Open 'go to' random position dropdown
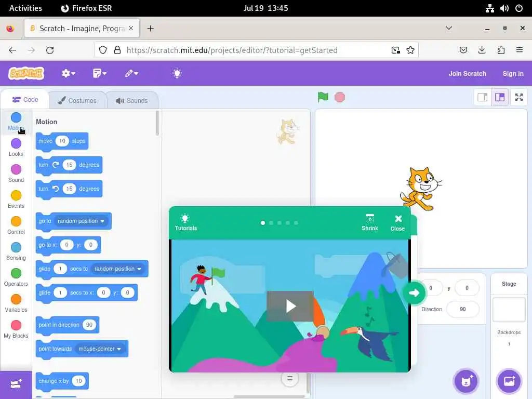Screen dimensions: 532x399 point(81,221)
